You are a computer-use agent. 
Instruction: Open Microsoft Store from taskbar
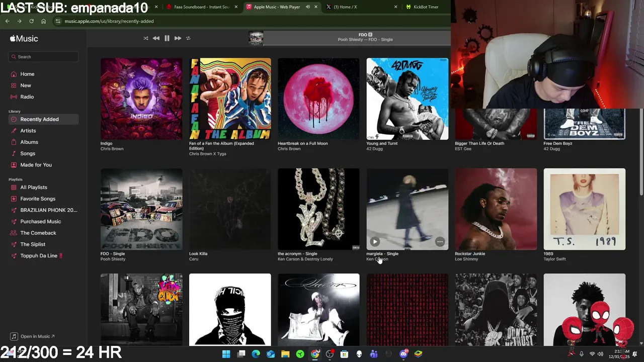[344, 354]
